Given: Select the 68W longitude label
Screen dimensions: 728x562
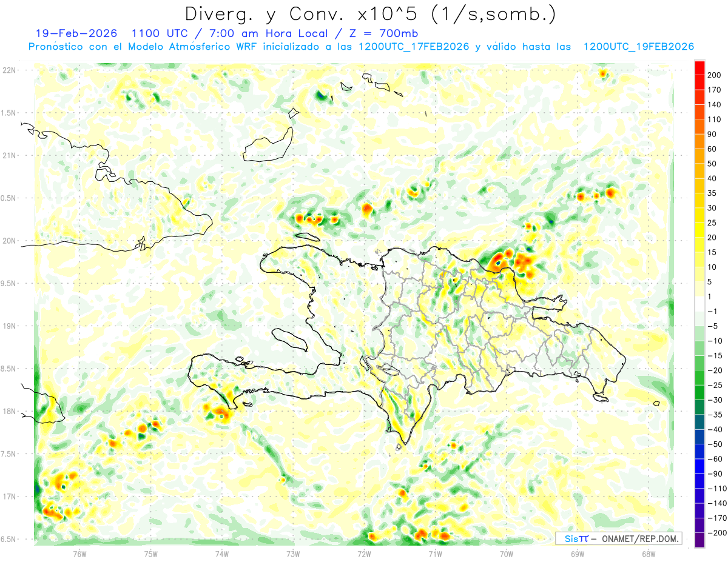Looking at the screenshot, I should click(x=649, y=554).
